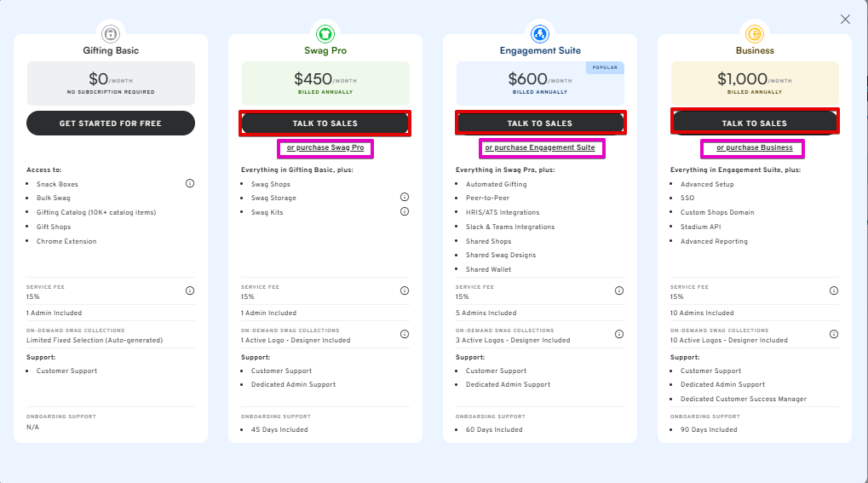Viewport: 868px width, 483px height.
Task: Close the pricing plans dialog
Action: 845,20
